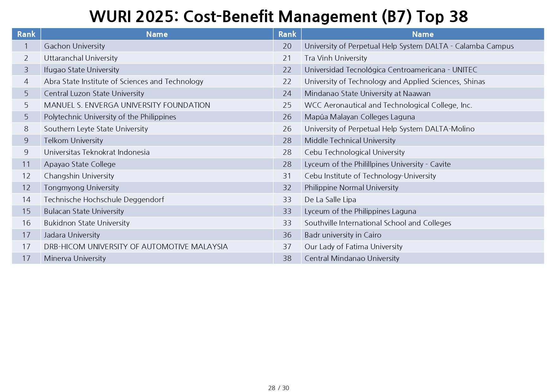Click 'Technische Hochschule Deggendorf'
Screen dimensions: 555x392
[x=104, y=200]
